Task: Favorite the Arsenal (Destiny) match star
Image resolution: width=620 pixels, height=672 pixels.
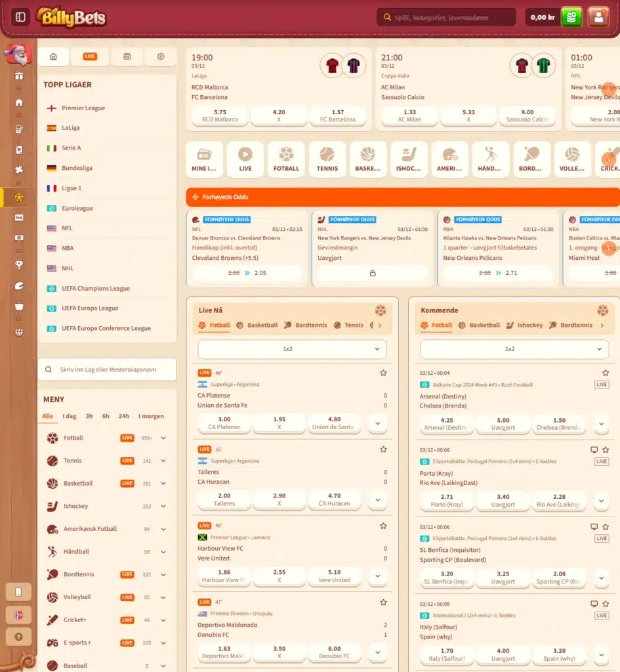Action: [606, 373]
